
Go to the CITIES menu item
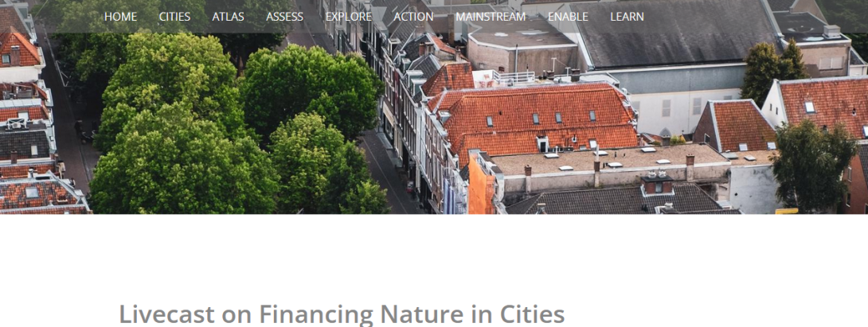174,17
